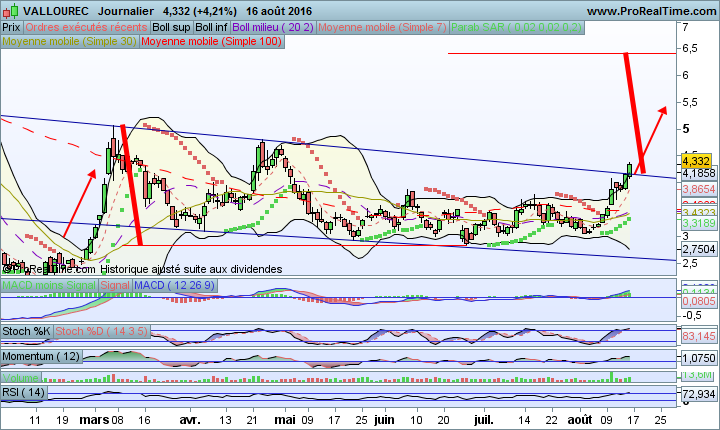Viewport: 720px width, 430px height.
Task: Click the août label on the time axis
Action: coord(580,419)
